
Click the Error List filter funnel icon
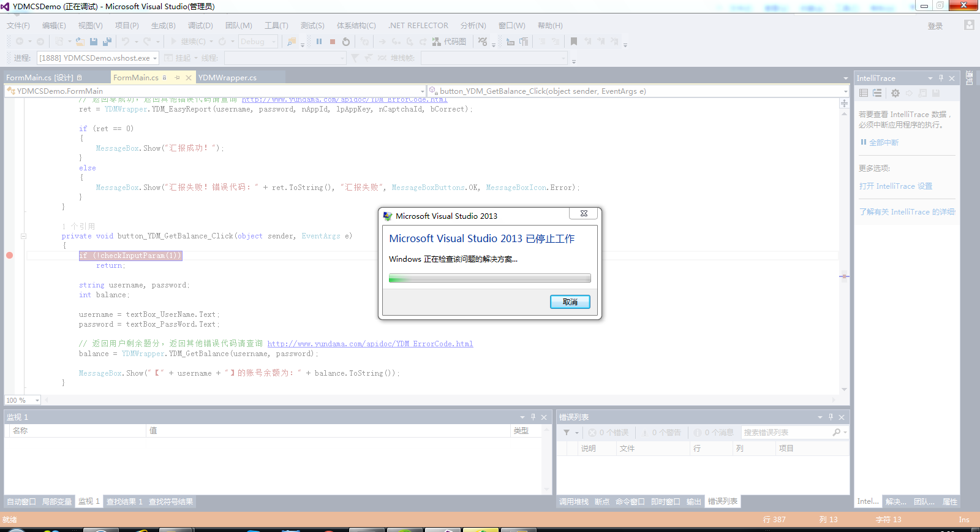coord(567,433)
